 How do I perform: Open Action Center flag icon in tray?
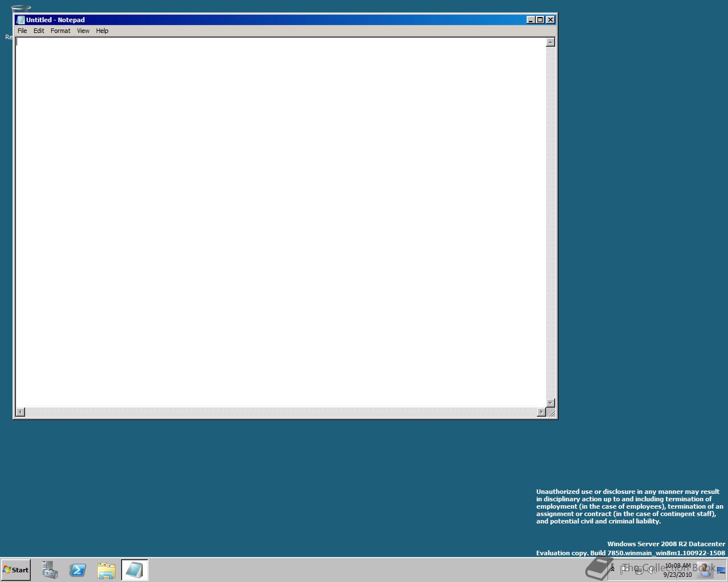[624, 569]
